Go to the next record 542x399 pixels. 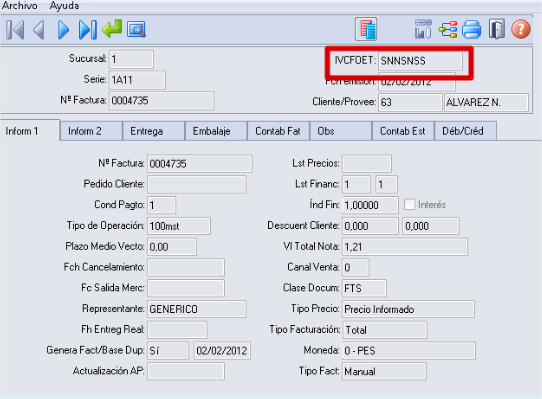(63, 30)
